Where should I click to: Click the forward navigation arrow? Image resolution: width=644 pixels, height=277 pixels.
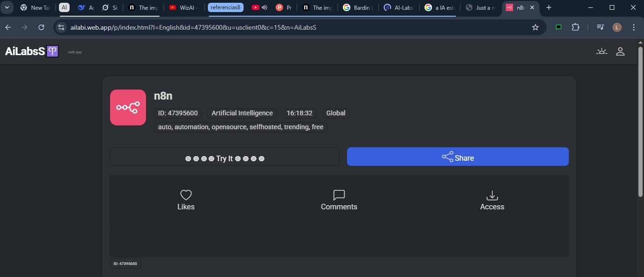coord(25,27)
